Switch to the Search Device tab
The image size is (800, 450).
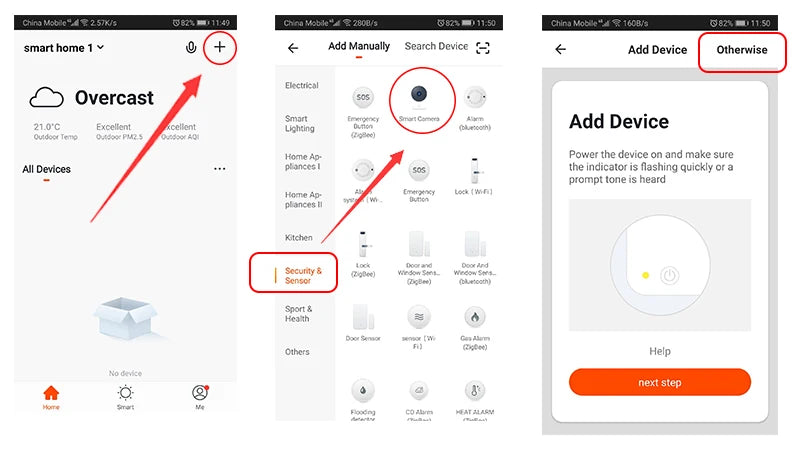tap(436, 46)
